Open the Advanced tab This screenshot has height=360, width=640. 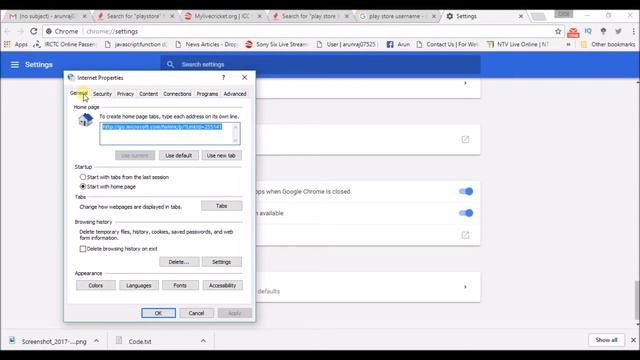(x=235, y=94)
